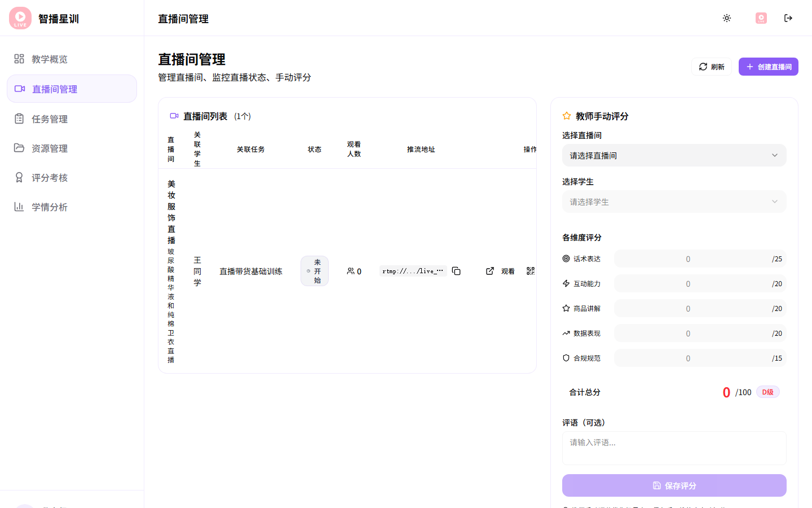Open the 教学概览 menu item

(72, 59)
